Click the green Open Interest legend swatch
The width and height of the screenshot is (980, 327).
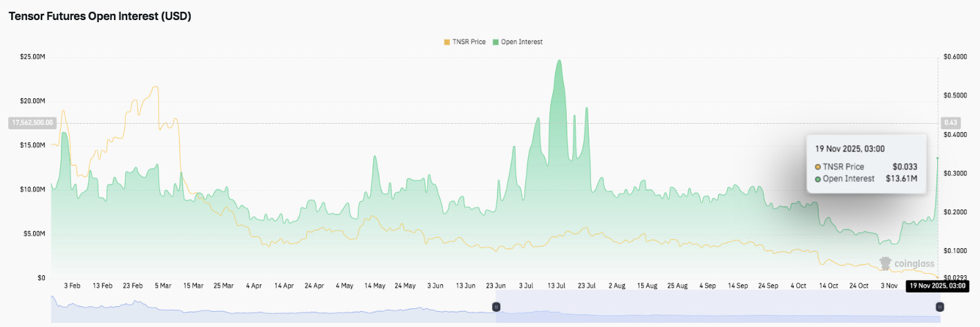click(496, 42)
